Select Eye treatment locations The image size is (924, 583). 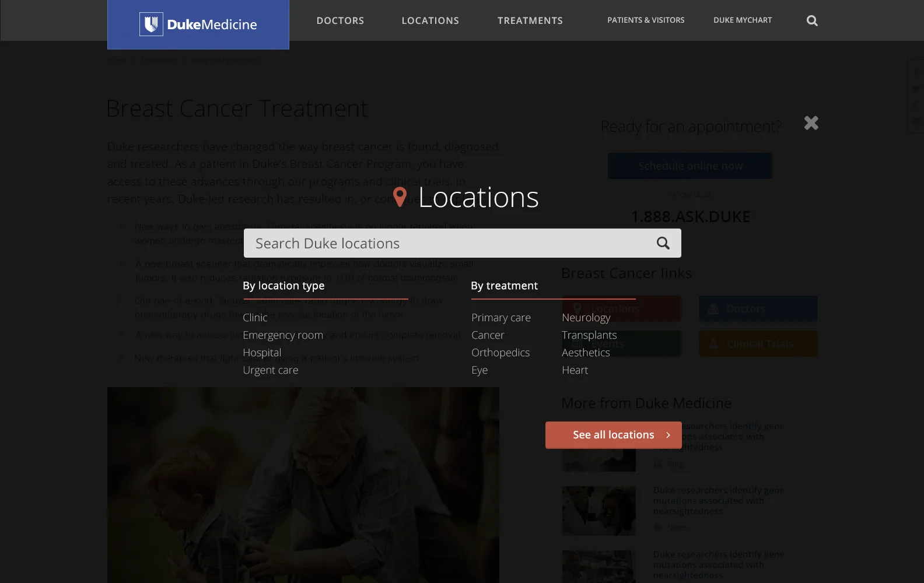point(480,370)
